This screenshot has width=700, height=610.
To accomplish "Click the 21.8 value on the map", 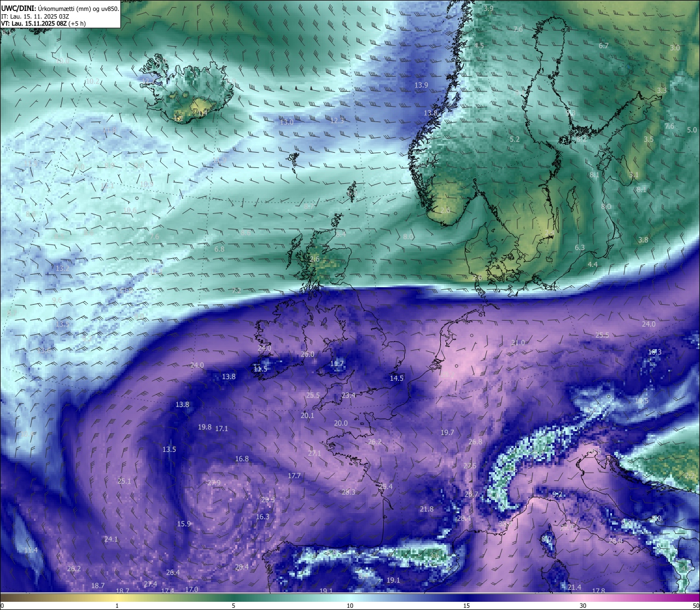I will coord(427,509).
